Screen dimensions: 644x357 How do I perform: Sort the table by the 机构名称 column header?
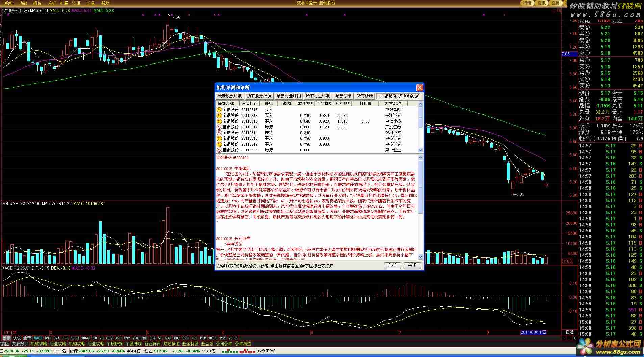coord(393,104)
